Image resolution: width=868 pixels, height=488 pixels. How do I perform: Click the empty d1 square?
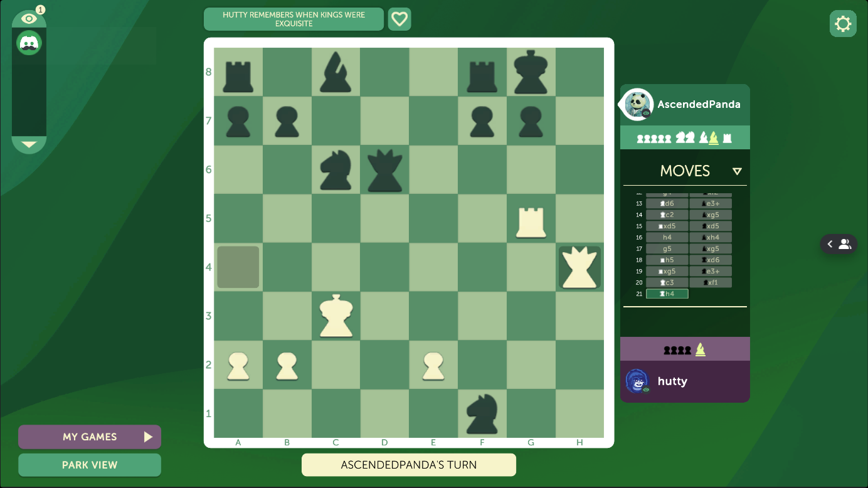pos(384,413)
